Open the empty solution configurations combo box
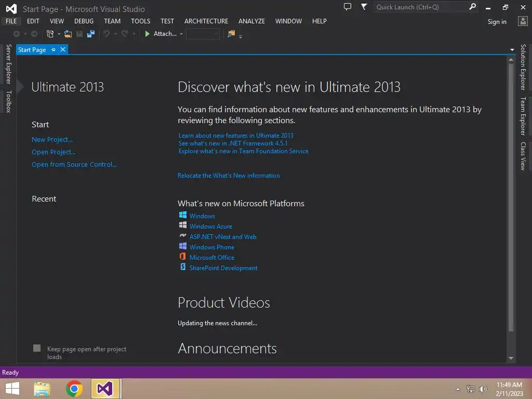Screen dimensions: 532x399 point(203,34)
